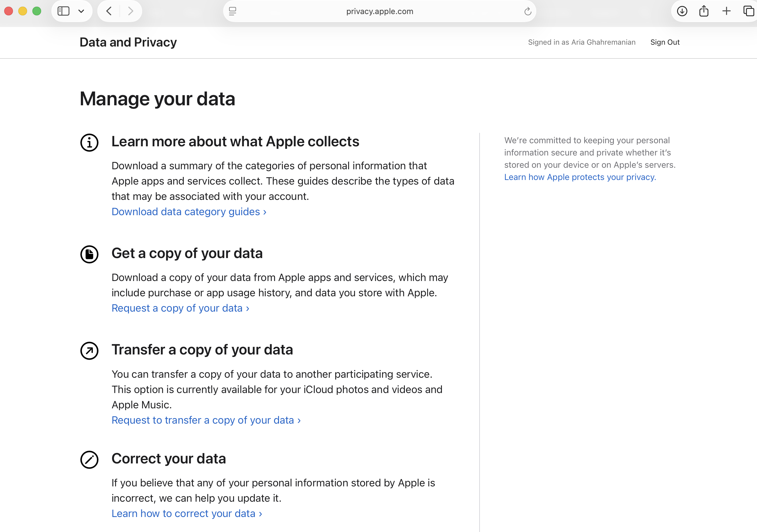
Task: Click the Data and Privacy header title
Action: coord(128,42)
